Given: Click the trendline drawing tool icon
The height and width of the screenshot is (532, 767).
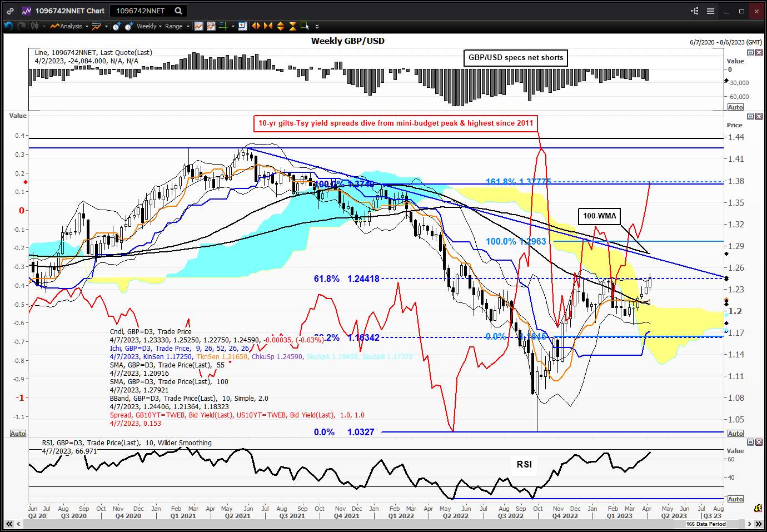Looking at the screenshot, I should click(x=97, y=26).
